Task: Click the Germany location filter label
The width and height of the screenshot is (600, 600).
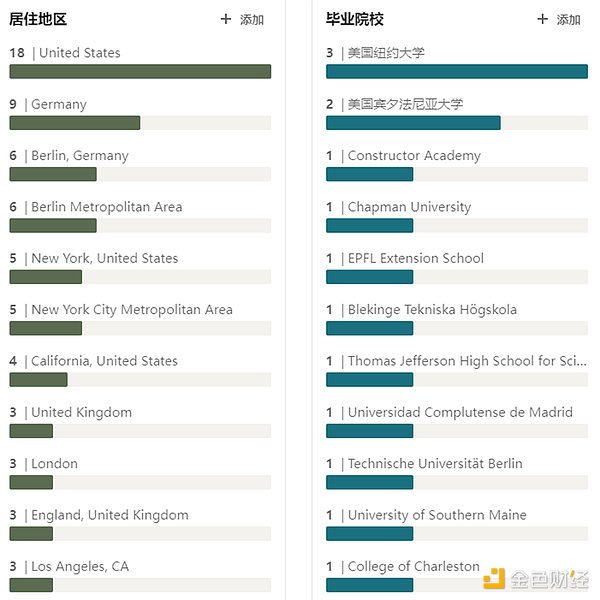Action: pos(58,104)
